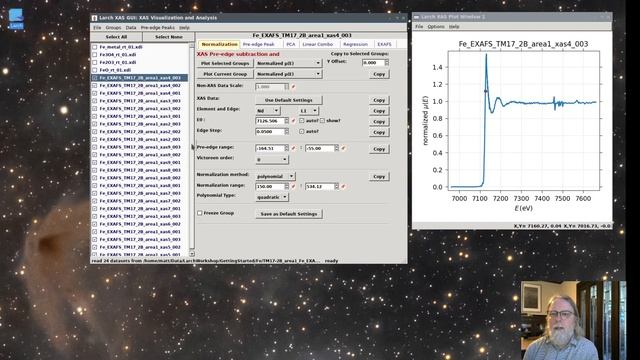The height and width of the screenshot is (360, 640).
Task: Click the Larch XAS GUI title bar icon
Action: (94, 18)
